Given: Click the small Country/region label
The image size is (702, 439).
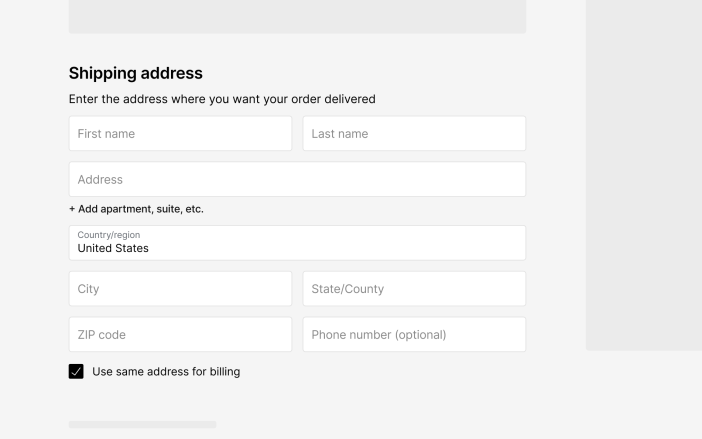Looking at the screenshot, I should [109, 235].
